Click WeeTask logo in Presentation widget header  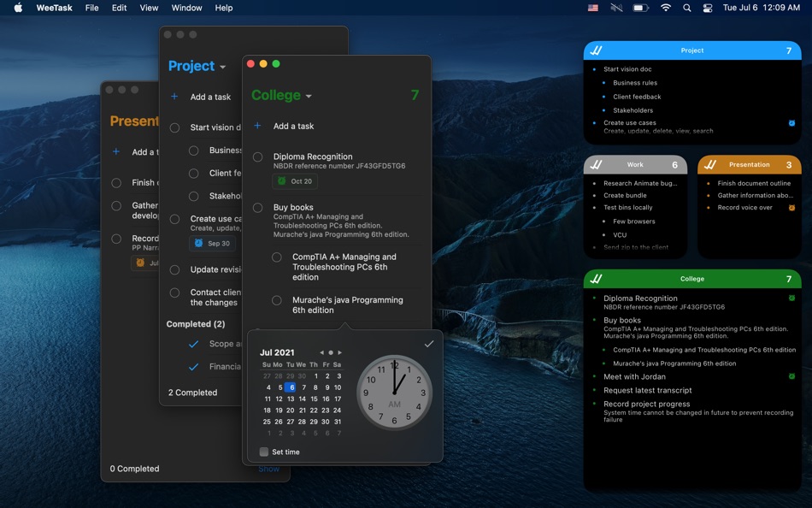(710, 164)
